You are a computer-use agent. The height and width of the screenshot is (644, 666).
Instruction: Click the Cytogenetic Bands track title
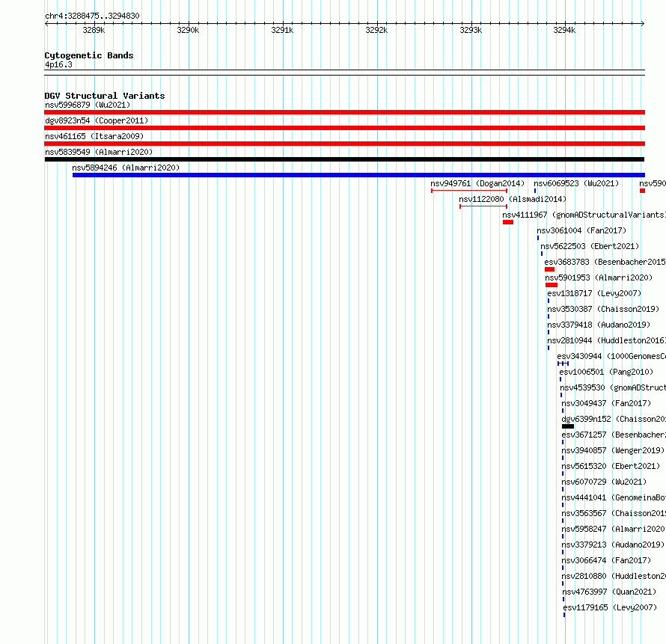click(x=89, y=55)
